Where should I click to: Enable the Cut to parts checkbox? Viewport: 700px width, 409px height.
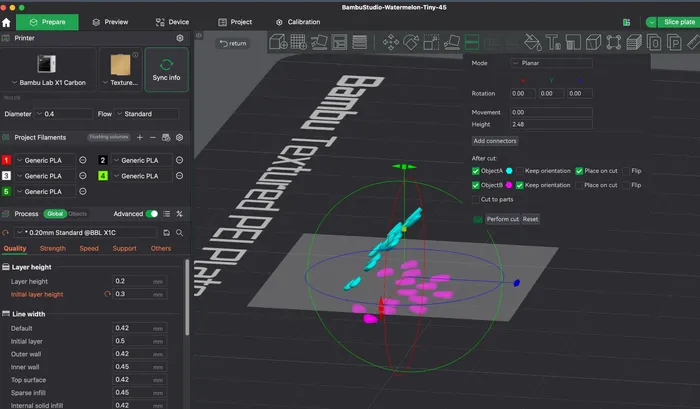click(477, 200)
